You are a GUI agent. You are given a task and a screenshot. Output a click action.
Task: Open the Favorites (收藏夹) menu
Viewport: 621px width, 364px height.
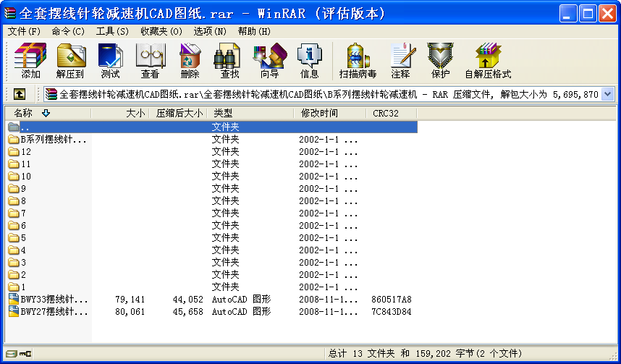click(x=161, y=31)
